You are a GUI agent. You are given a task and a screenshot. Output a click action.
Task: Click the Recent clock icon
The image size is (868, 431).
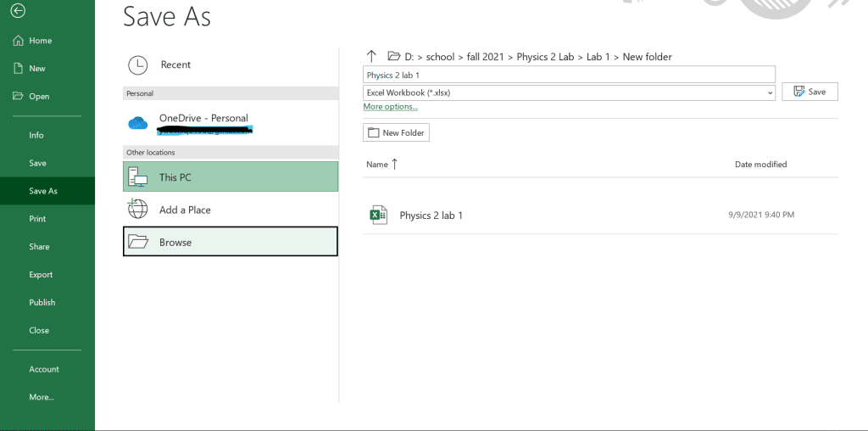click(x=137, y=65)
